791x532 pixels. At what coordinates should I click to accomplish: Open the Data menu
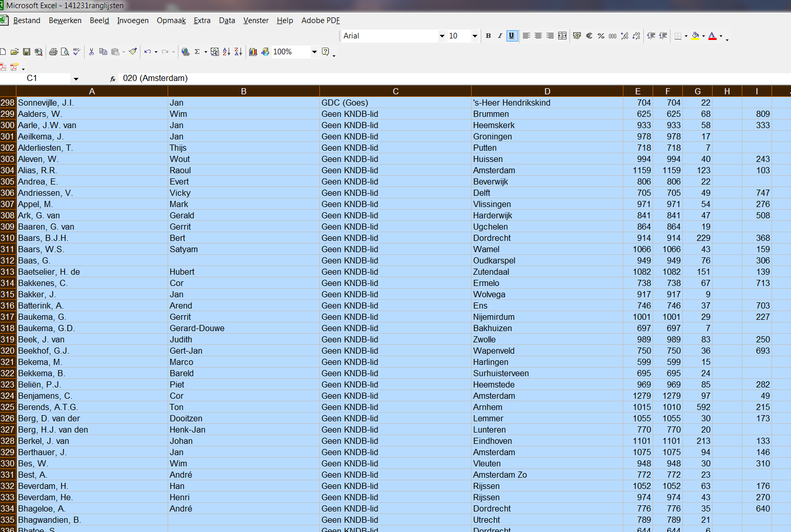click(x=227, y=21)
